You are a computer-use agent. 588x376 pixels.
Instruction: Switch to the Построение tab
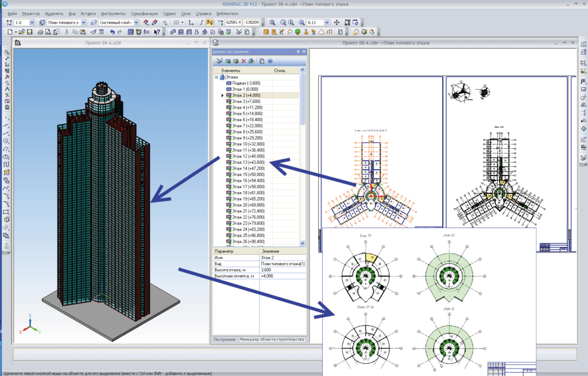point(225,340)
